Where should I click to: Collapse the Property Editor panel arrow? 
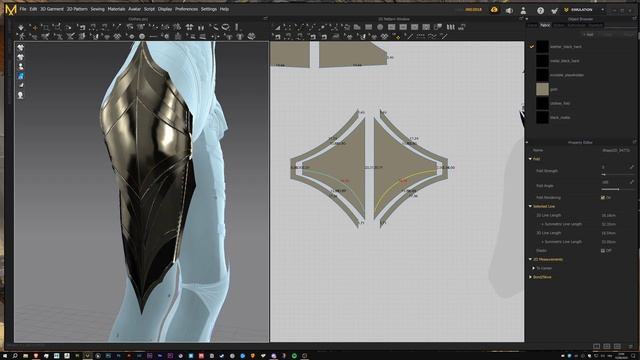(527, 142)
